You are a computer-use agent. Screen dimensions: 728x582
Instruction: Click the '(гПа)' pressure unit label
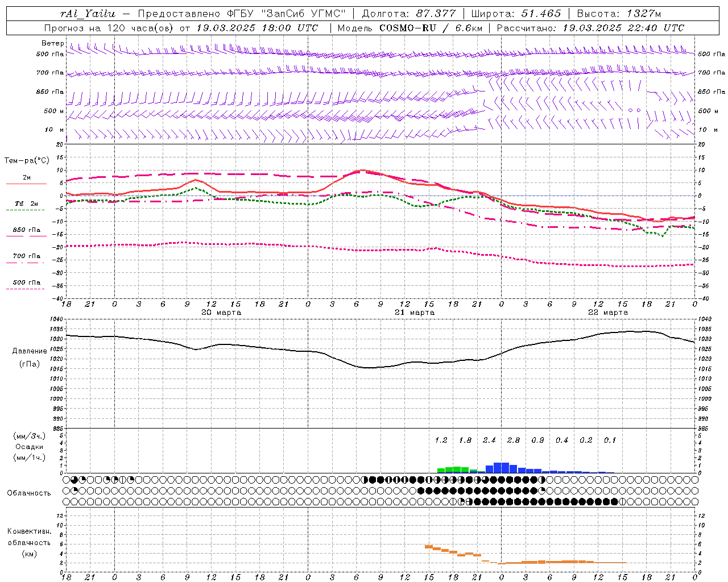click(x=30, y=364)
